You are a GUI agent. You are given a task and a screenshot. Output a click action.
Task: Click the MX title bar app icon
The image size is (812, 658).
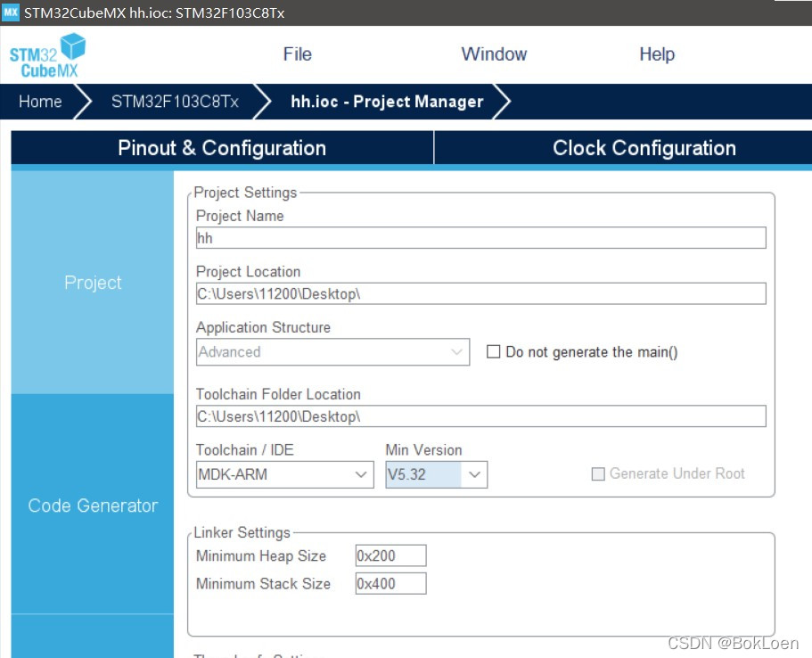tap(11, 12)
